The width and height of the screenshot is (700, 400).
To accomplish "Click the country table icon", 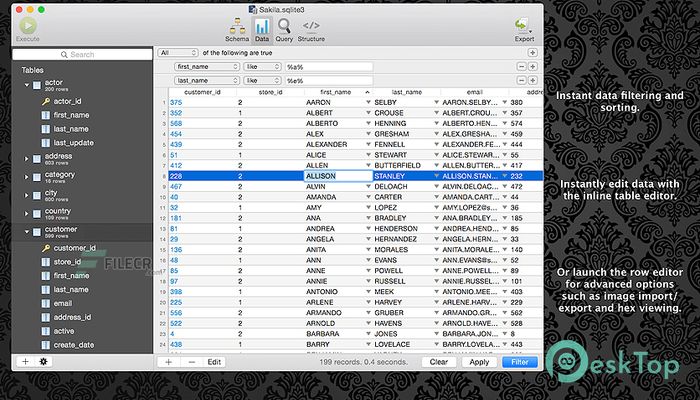I will (37, 213).
